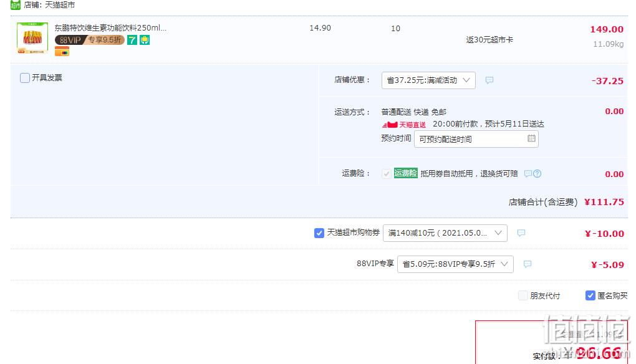
Task: Open comment icon beside coupon dropdown
Action: coord(521,232)
